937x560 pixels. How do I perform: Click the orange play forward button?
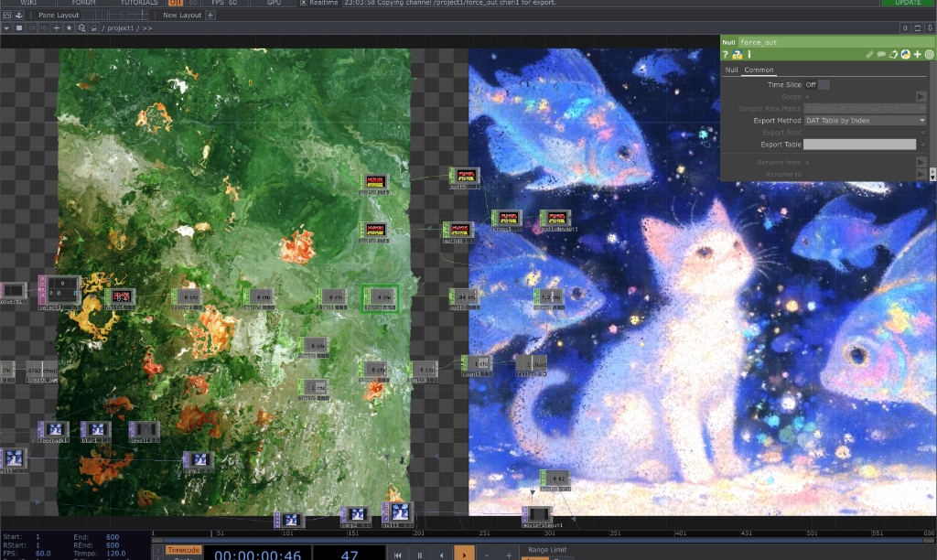point(464,554)
